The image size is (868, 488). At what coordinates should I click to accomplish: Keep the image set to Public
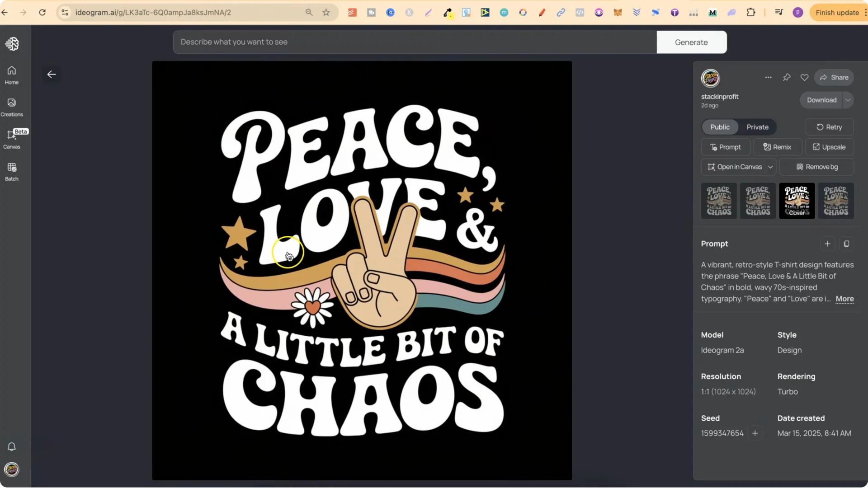(720, 127)
